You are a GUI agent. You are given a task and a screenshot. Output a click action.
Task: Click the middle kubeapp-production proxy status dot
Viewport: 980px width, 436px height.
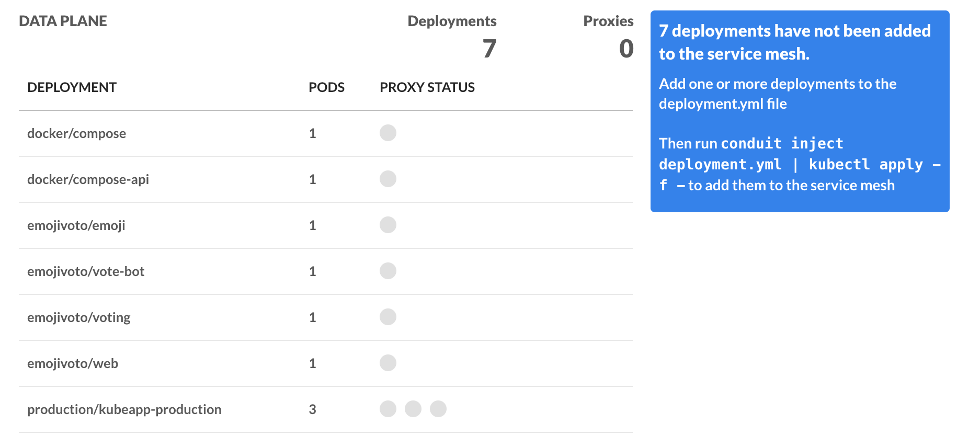[413, 409]
